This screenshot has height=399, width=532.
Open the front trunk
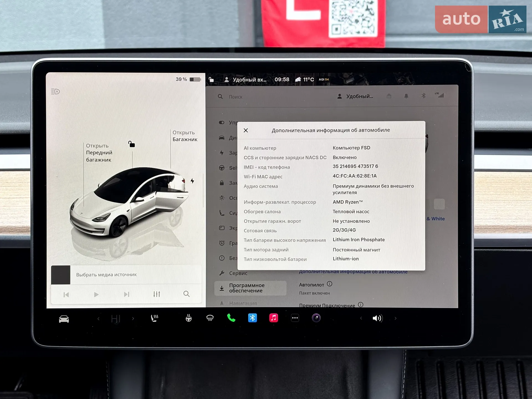[99, 153]
